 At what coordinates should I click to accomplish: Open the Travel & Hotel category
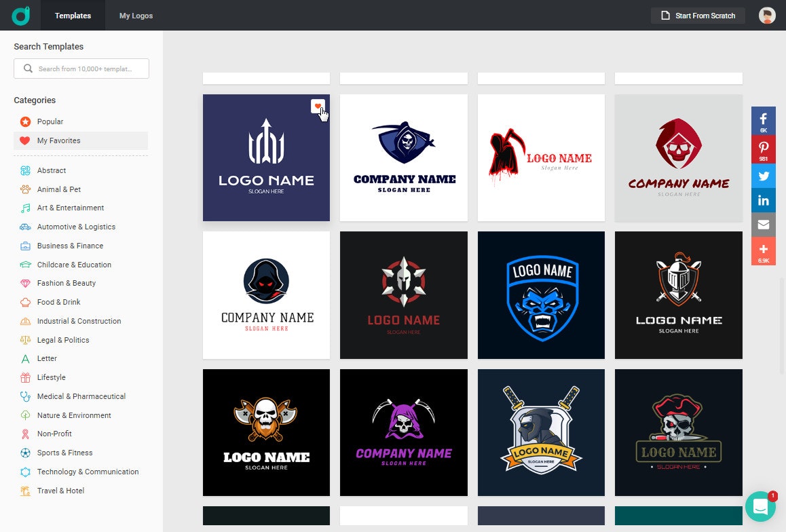tap(81, 491)
